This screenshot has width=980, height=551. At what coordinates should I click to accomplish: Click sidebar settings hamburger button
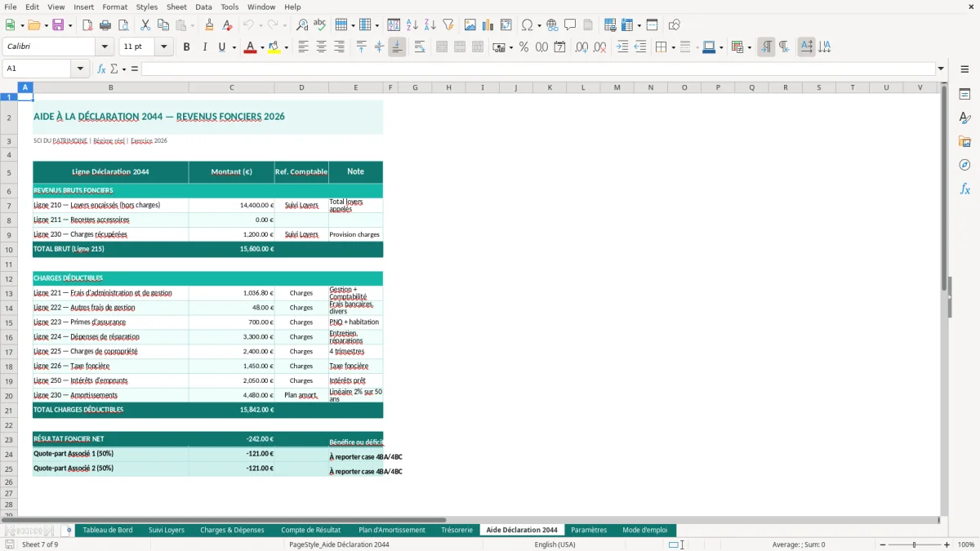964,71
